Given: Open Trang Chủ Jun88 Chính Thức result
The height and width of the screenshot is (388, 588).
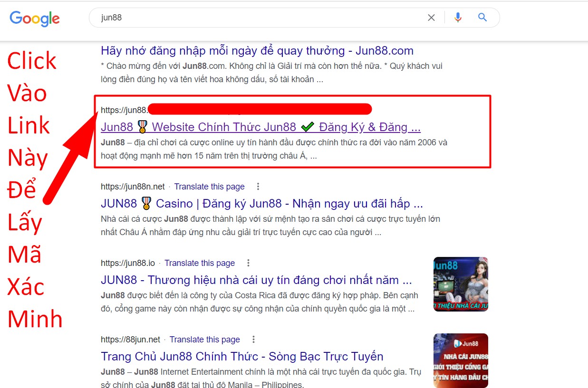Looking at the screenshot, I should point(242,356).
